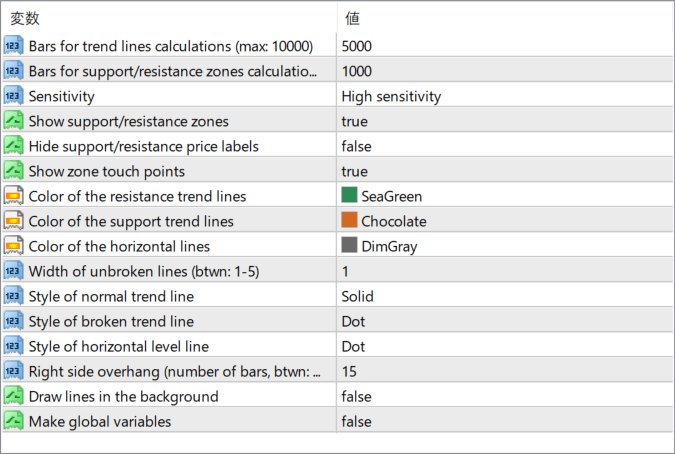The width and height of the screenshot is (675, 454).
Task: Click the color icon beside horizontal lines color
Action: pos(14,246)
